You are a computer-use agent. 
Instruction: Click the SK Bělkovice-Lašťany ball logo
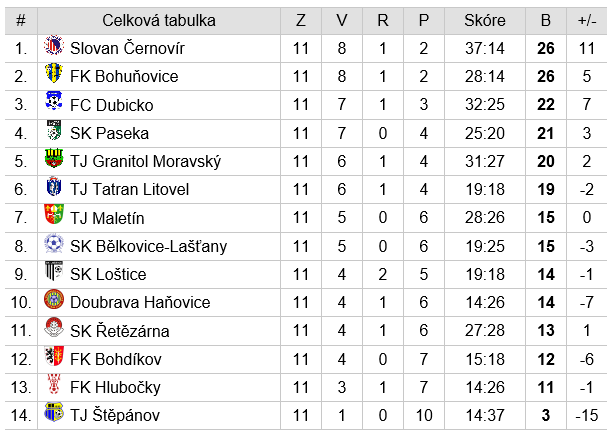(54, 243)
